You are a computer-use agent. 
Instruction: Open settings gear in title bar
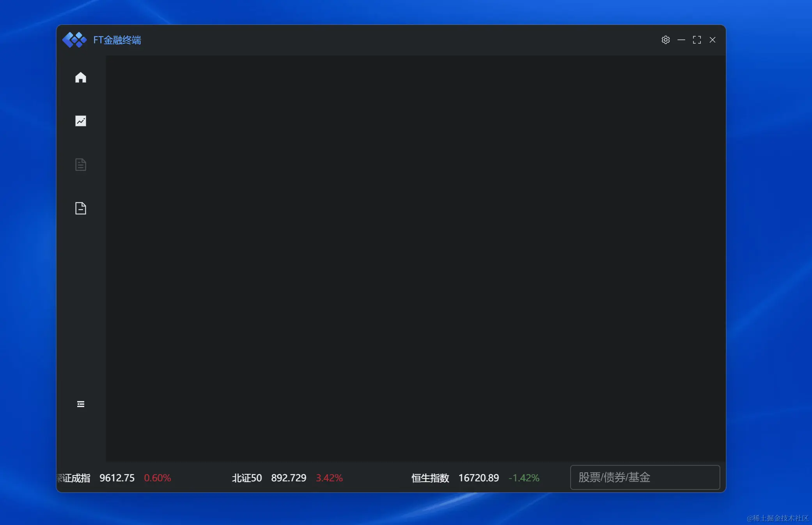(665, 40)
